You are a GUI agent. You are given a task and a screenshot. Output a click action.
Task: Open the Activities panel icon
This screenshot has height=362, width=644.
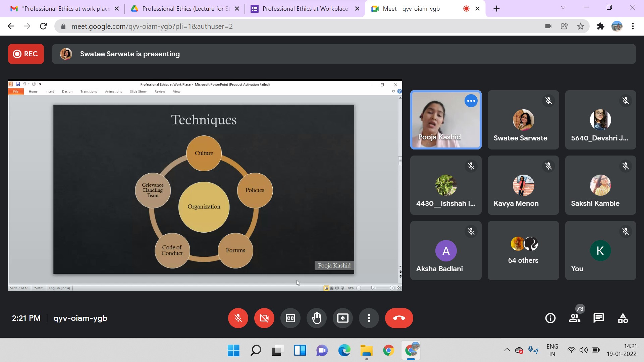(623, 318)
